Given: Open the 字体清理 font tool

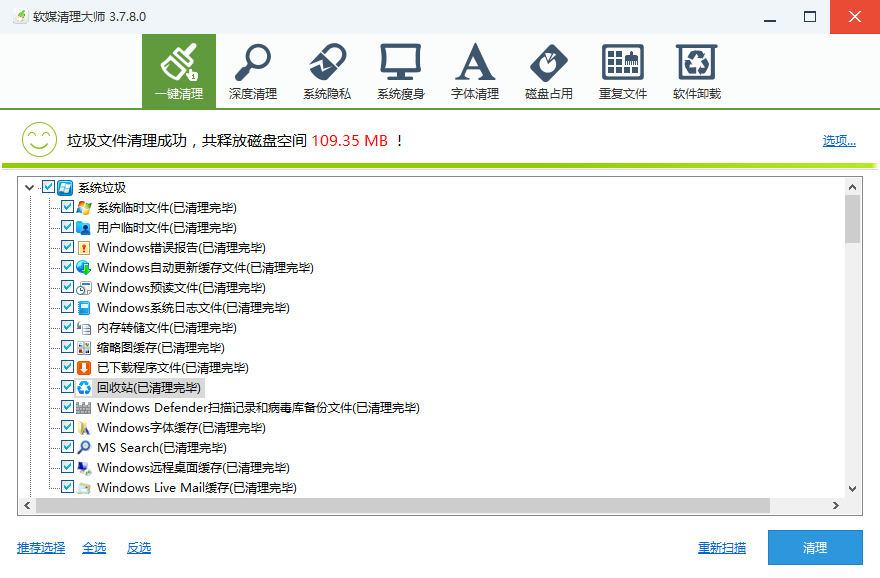Looking at the screenshot, I should pos(474,71).
